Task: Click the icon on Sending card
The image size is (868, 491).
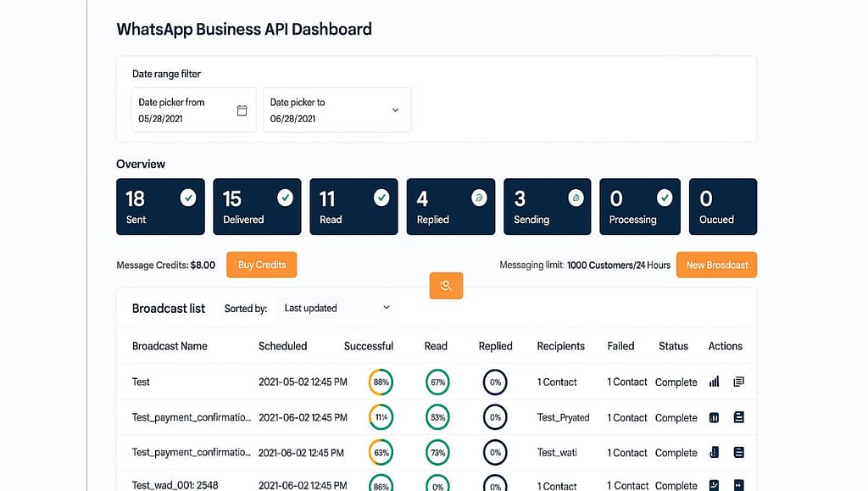Action: (576, 198)
